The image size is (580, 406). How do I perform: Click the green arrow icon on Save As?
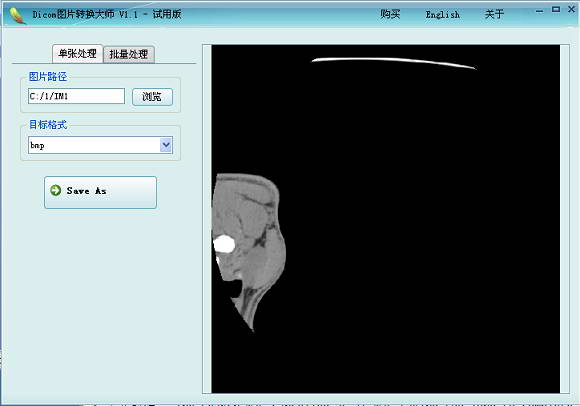point(55,190)
